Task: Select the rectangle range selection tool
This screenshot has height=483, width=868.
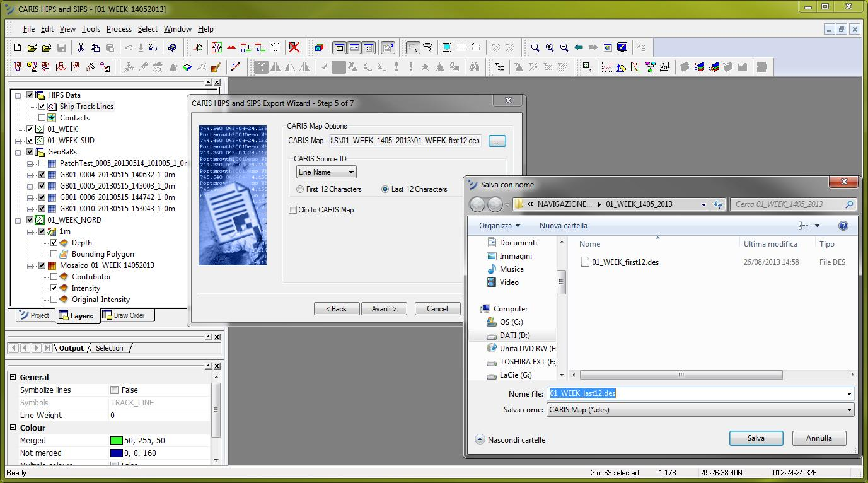Action: (413, 47)
